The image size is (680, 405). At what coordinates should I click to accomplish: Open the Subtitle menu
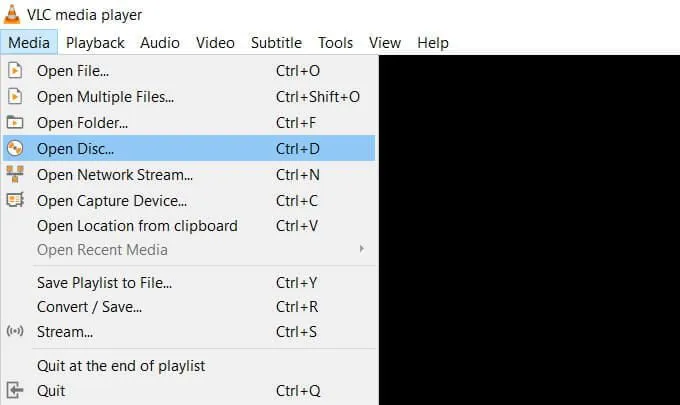pyautogui.click(x=276, y=43)
